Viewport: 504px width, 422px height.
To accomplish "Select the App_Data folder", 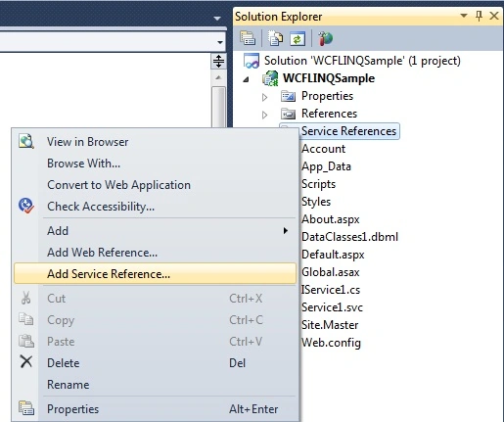I will [326, 166].
